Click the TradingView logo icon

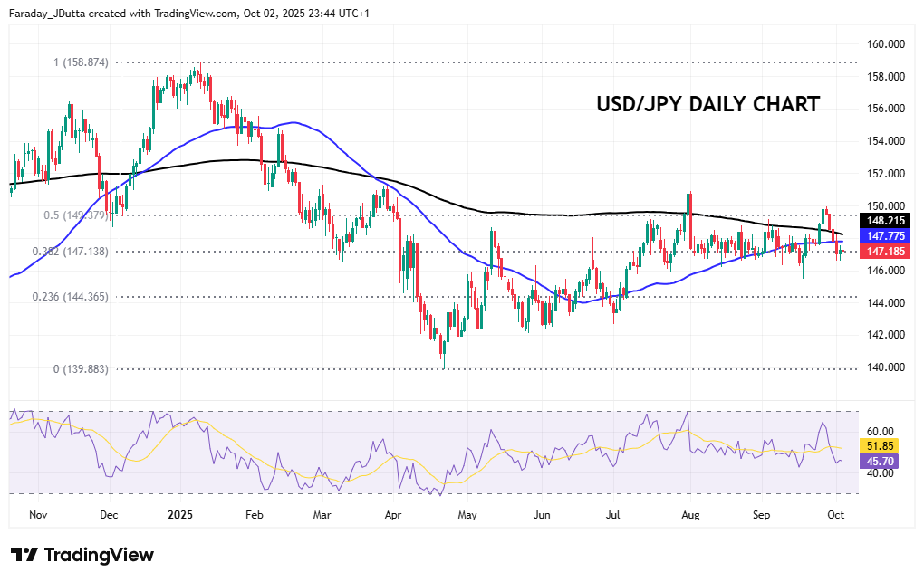click(x=24, y=555)
